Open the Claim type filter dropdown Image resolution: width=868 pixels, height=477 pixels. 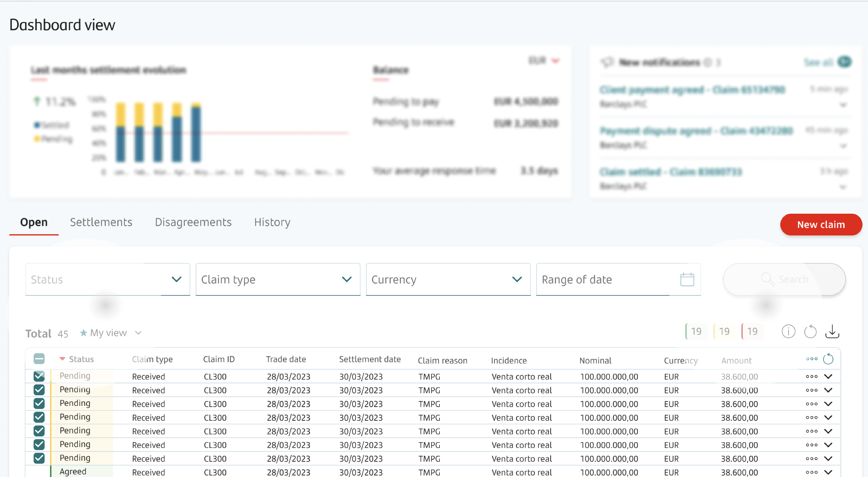click(x=278, y=279)
